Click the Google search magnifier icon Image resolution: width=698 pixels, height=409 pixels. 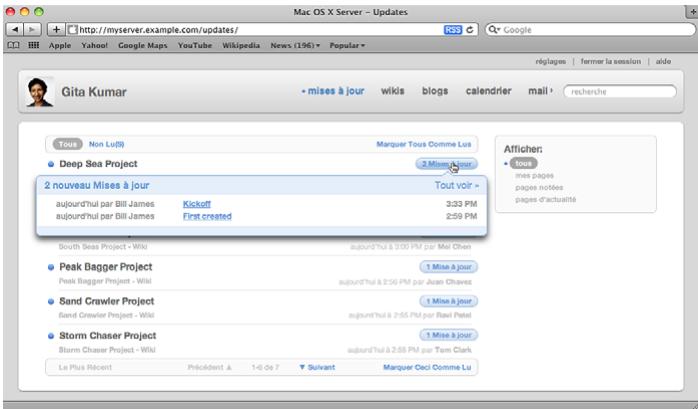click(x=494, y=30)
